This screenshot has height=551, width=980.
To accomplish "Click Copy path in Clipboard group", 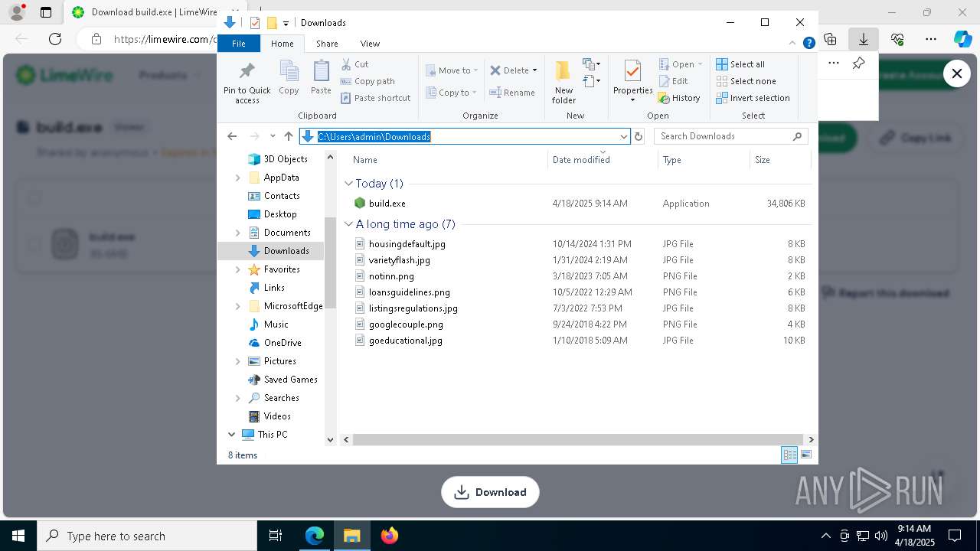I will click(x=367, y=81).
